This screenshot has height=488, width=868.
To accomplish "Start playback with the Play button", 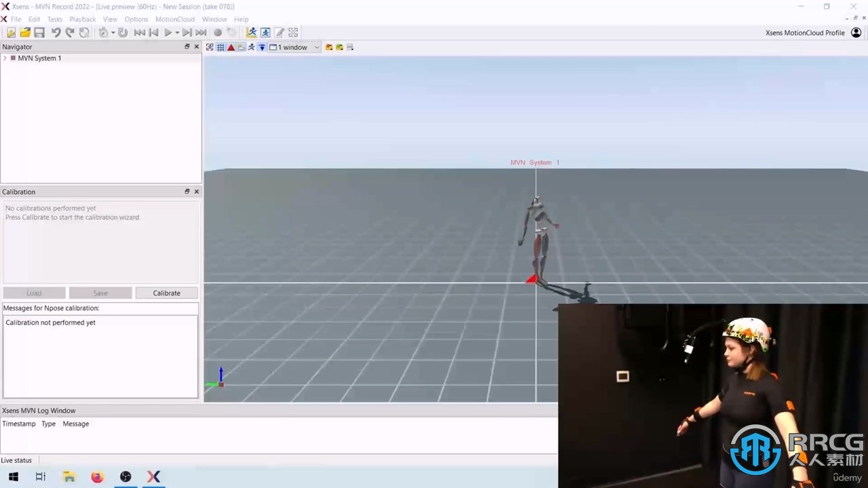I will (168, 33).
